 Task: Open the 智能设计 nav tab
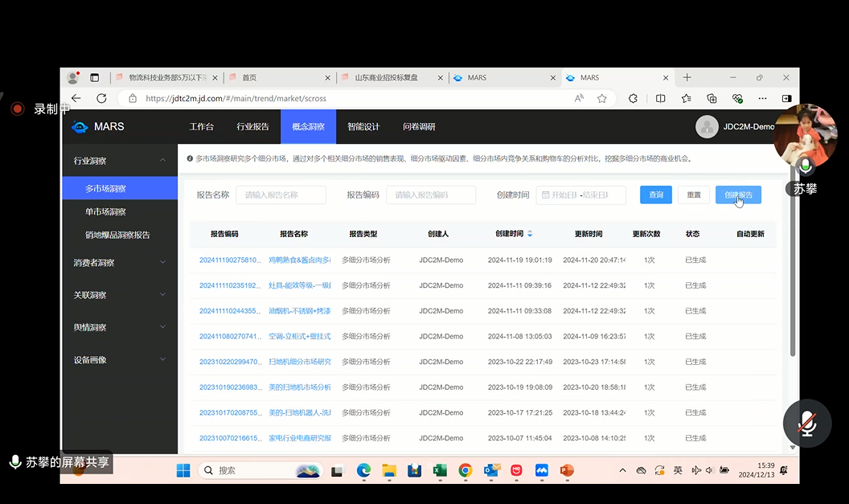click(x=363, y=126)
